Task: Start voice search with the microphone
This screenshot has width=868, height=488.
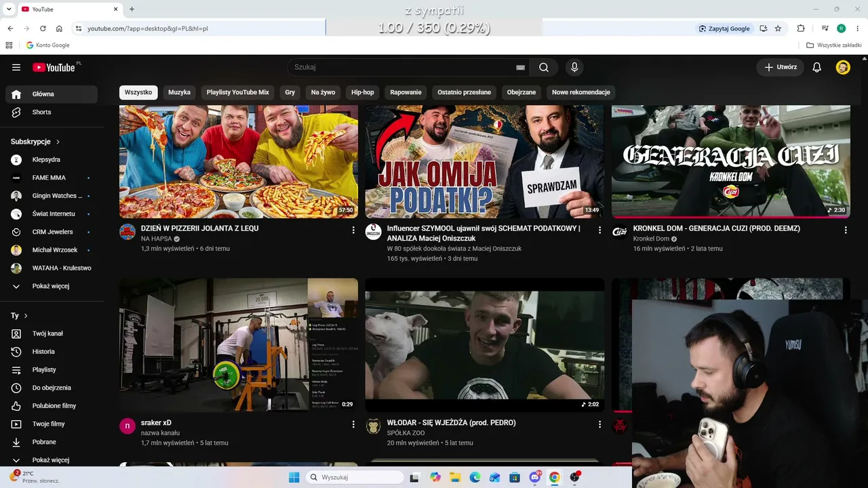Action: tap(574, 67)
